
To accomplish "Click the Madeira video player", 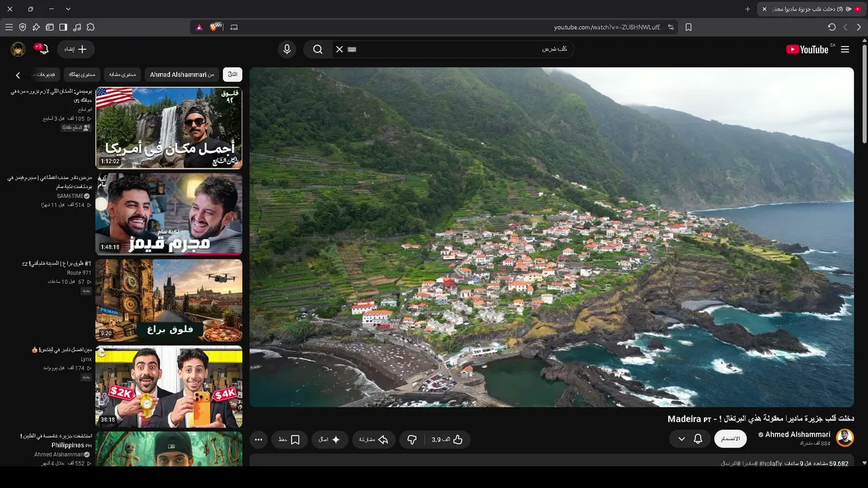I will tap(551, 237).
